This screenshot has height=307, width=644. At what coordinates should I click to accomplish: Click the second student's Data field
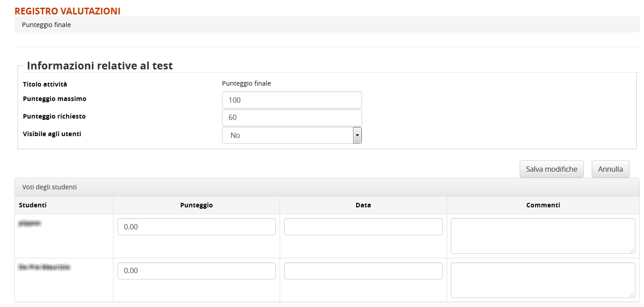pyautogui.click(x=363, y=271)
